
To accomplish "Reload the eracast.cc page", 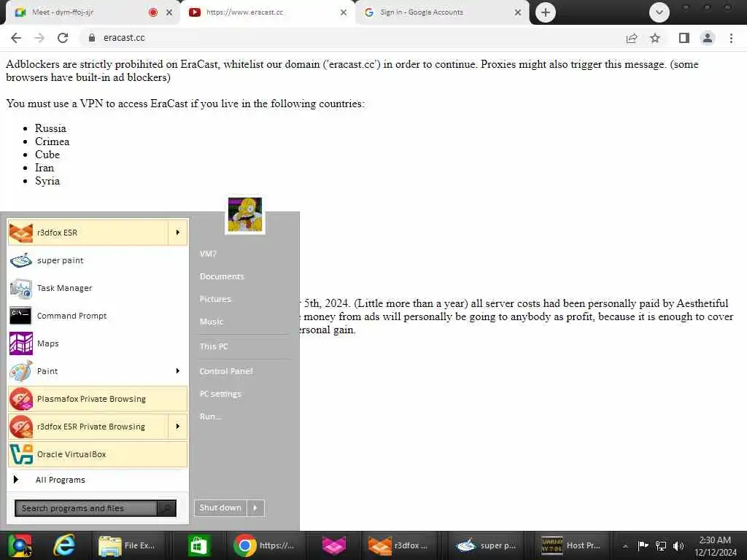I will tap(63, 38).
